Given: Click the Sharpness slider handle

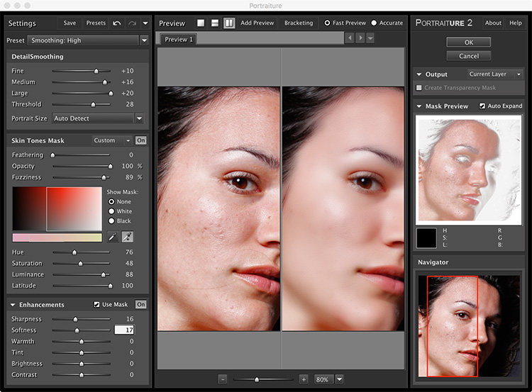Looking at the screenshot, I should 76,319.
